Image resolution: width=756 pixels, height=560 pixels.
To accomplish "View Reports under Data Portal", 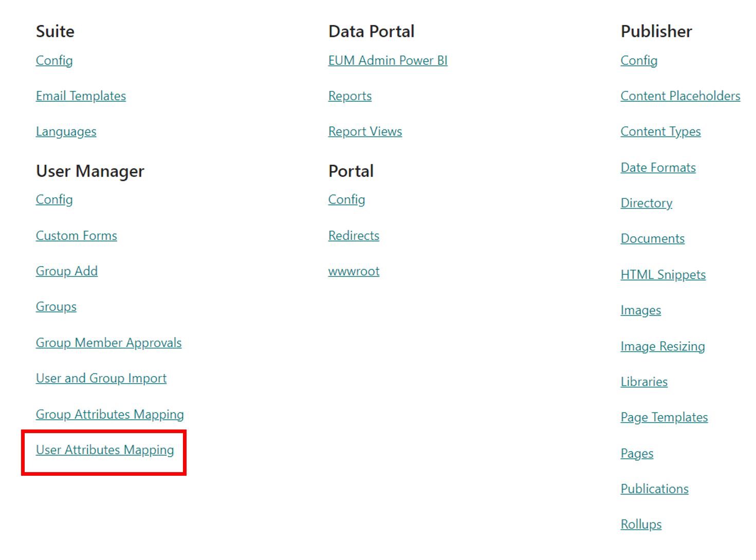I will pyautogui.click(x=349, y=96).
